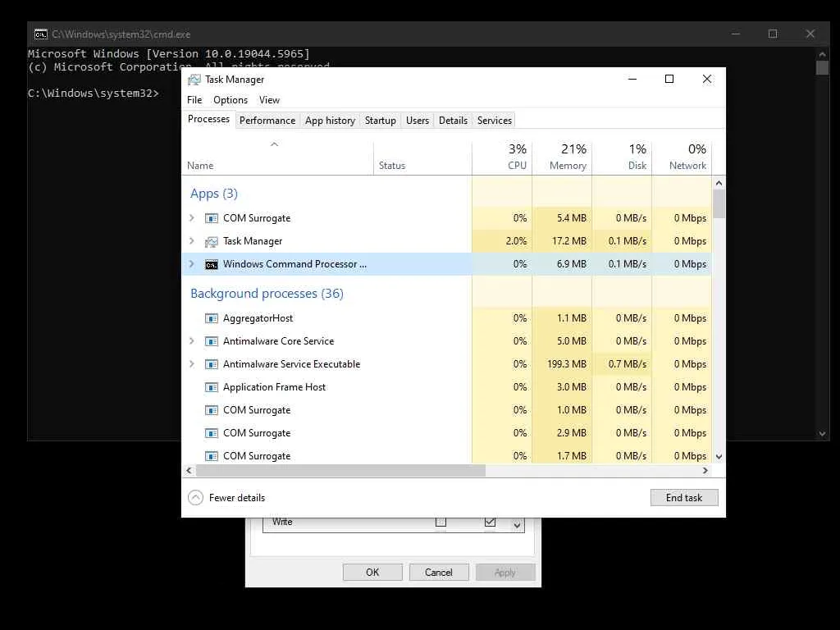The image size is (840, 630).
Task: Select the Application Frame Host process name
Action: click(274, 387)
